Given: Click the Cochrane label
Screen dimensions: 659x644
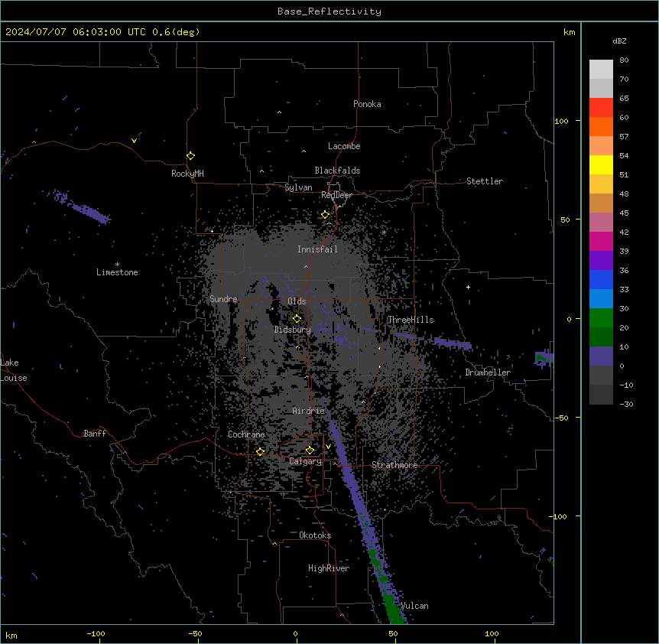Looking at the screenshot, I should (x=246, y=434).
